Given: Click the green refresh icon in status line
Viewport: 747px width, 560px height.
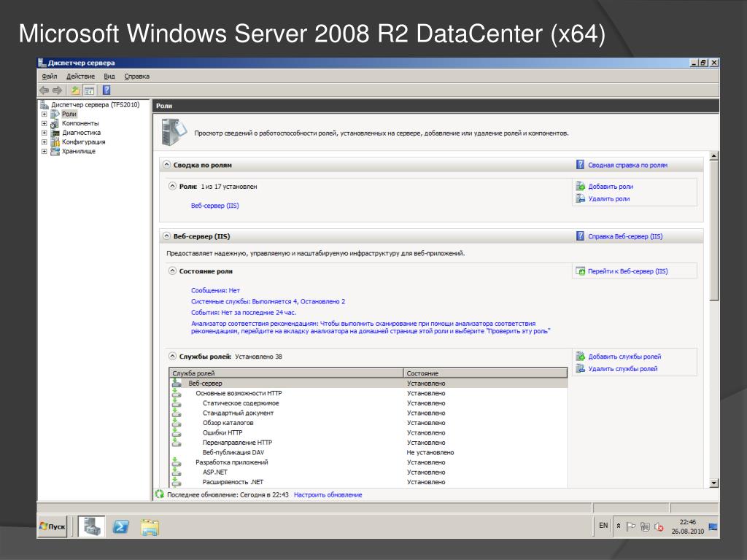Looking at the screenshot, I should (160, 494).
